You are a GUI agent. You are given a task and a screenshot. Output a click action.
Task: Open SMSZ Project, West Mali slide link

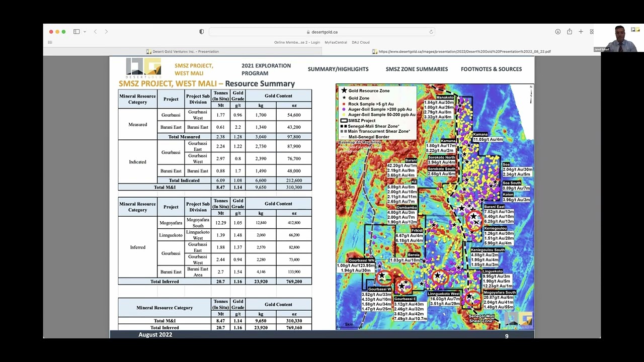pyautogui.click(x=194, y=69)
